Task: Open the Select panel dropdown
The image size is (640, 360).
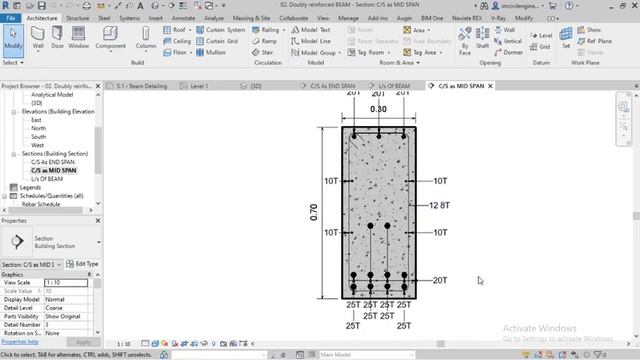Action: pos(13,62)
